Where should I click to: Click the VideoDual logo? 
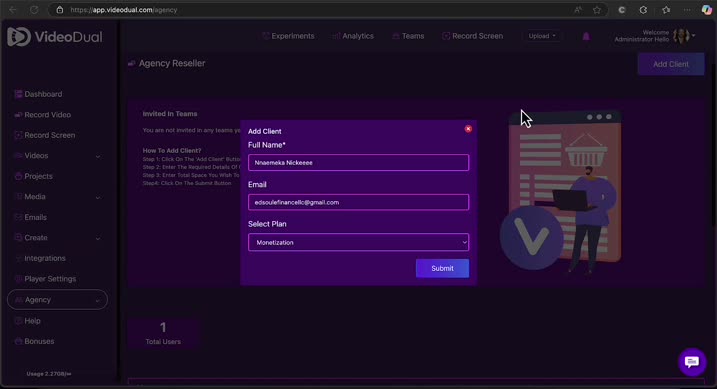[55, 37]
